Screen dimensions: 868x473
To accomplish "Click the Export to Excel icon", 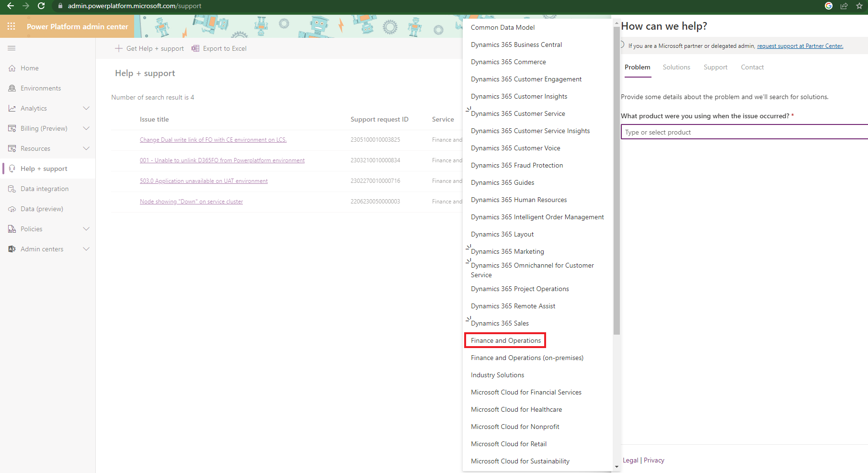I will point(195,48).
